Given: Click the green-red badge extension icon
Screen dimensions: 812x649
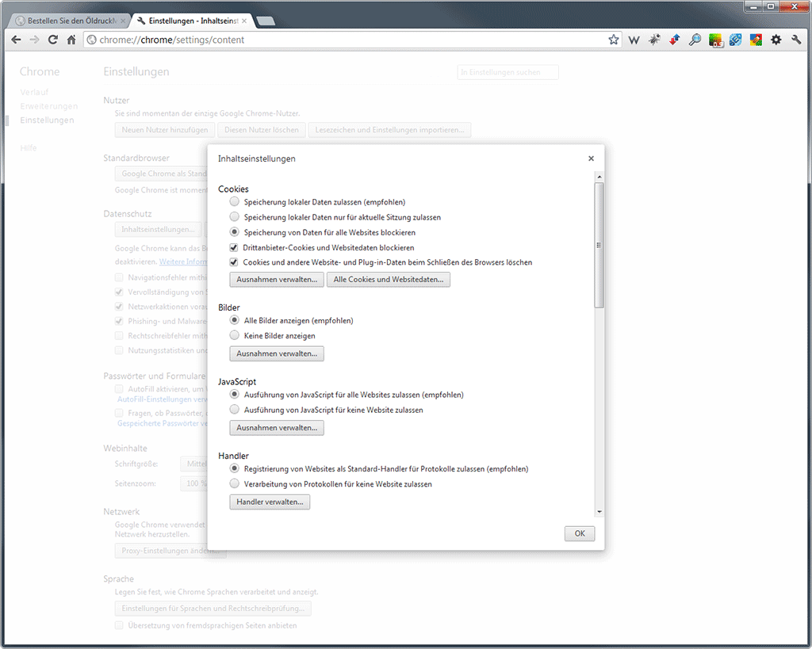Looking at the screenshot, I should pyautogui.click(x=716, y=40).
